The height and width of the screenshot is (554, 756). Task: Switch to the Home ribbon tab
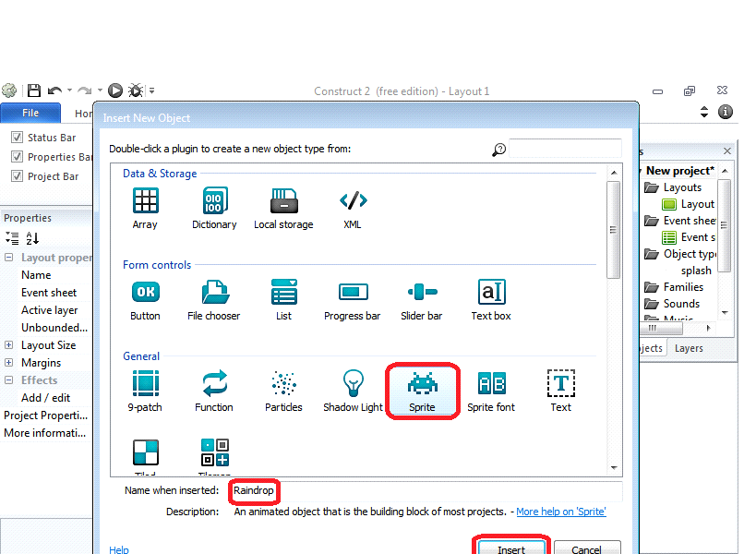(x=83, y=114)
